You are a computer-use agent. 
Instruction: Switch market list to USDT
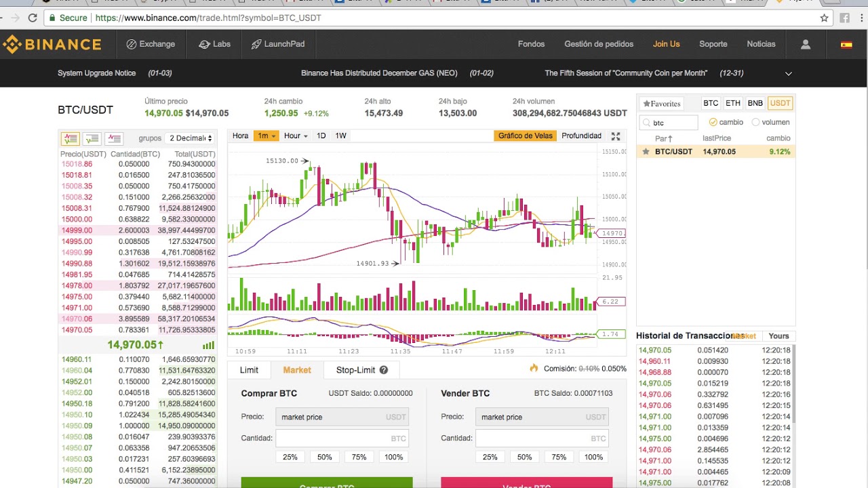[780, 103]
